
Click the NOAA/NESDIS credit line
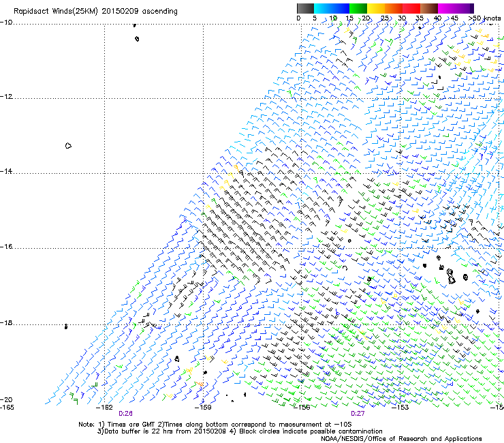pos(401,438)
